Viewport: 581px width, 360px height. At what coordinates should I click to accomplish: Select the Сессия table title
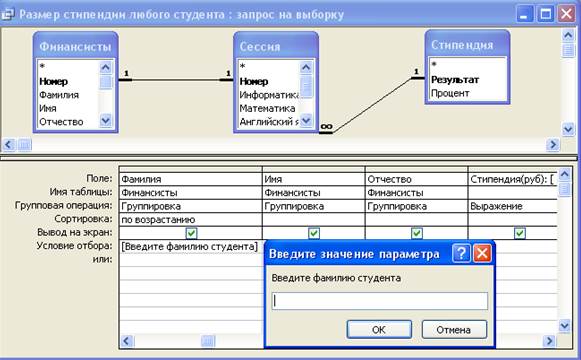pos(260,47)
